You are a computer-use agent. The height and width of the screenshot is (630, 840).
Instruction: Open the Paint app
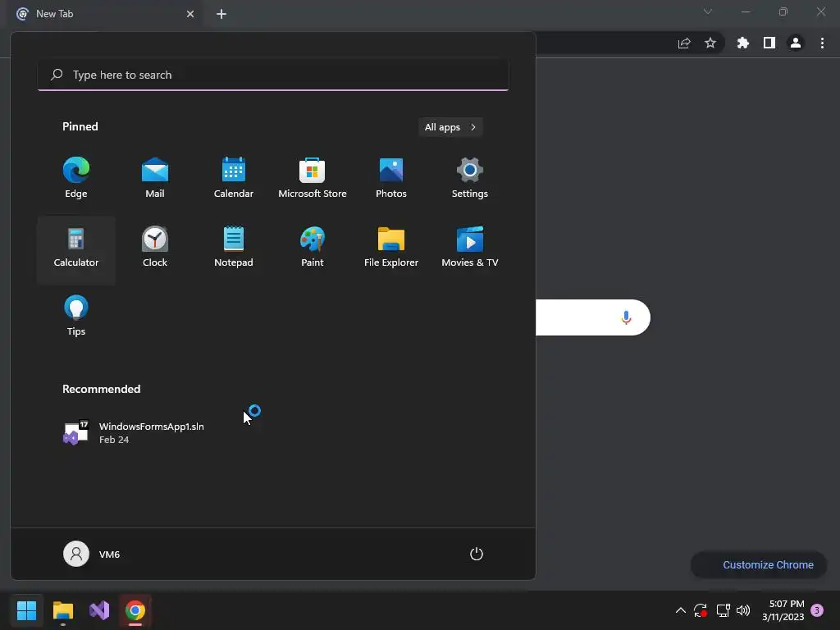point(313,248)
